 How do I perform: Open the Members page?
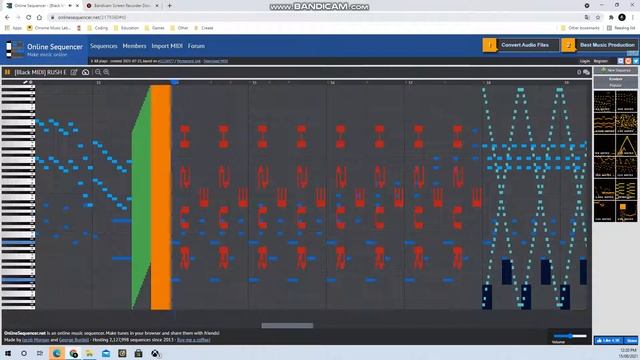134,46
